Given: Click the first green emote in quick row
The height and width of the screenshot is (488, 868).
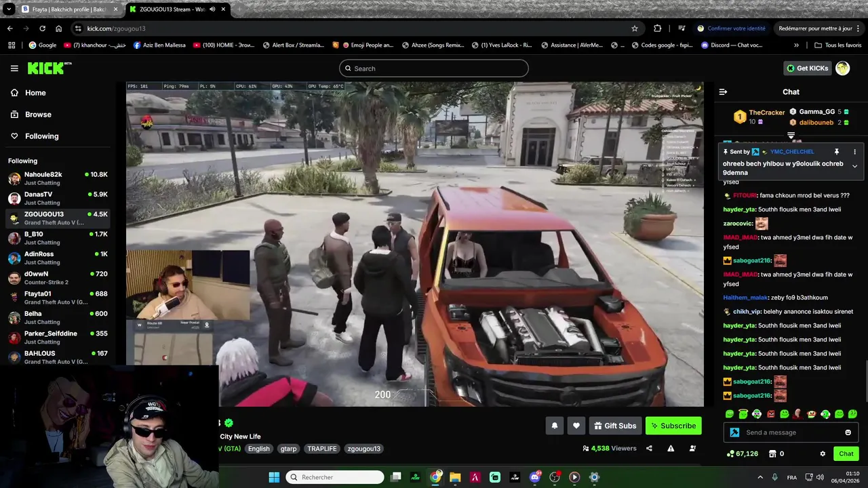Looking at the screenshot, I should (x=730, y=414).
